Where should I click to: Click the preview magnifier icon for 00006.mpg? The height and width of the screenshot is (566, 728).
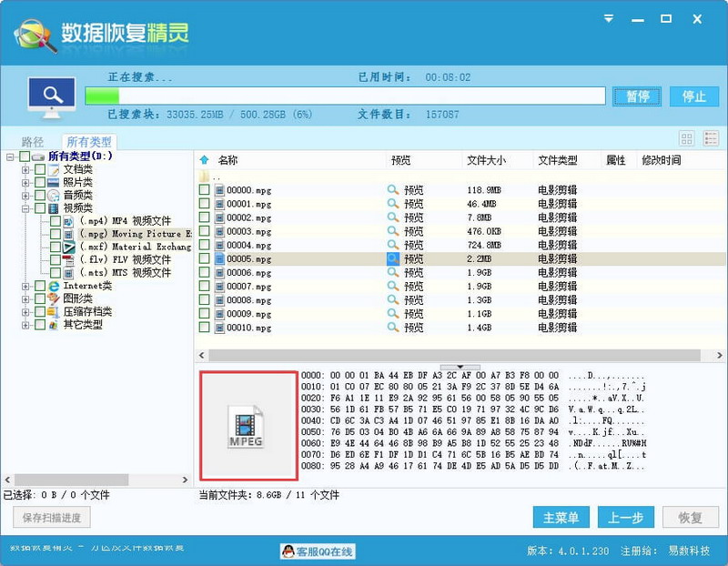(x=393, y=272)
